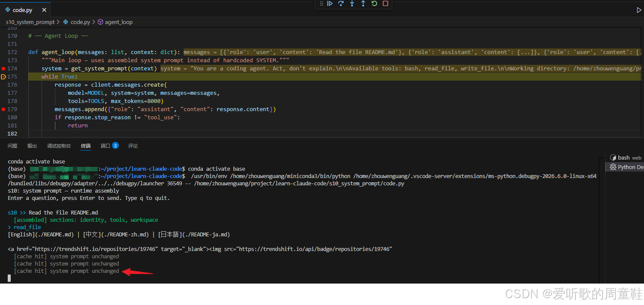Screen dimensions: 644x305
Task: Click the ./README-zh.md path in terminal
Action: [126, 235]
